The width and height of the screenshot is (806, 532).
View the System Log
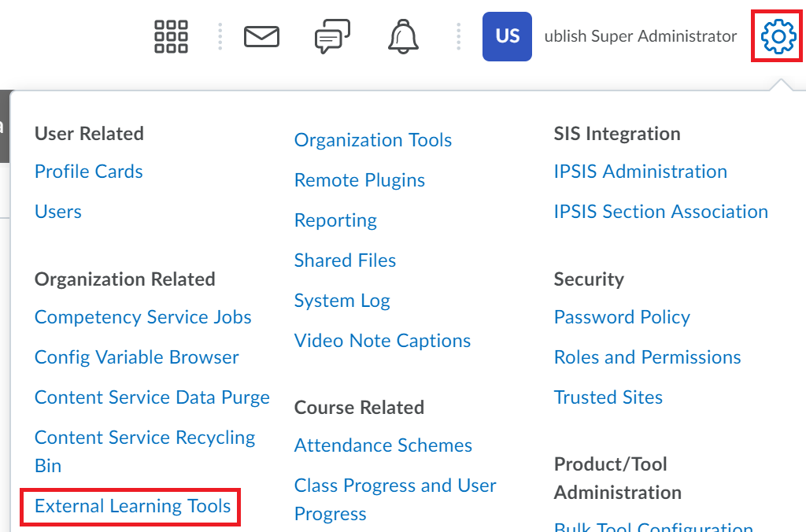coord(342,301)
